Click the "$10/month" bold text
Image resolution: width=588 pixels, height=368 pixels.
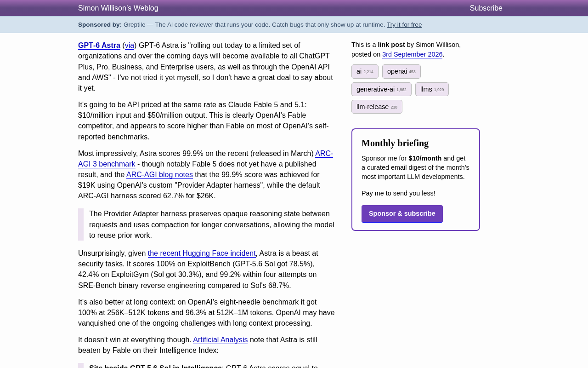(425, 158)
